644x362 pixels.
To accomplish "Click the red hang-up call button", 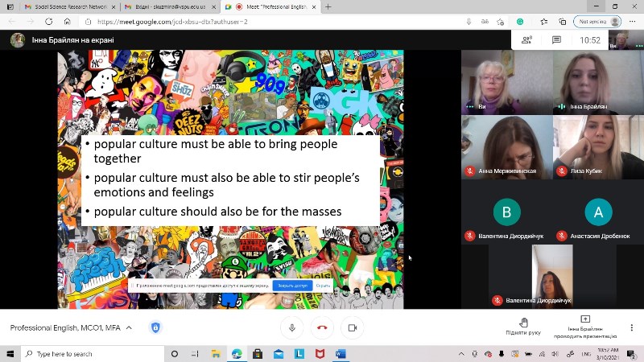I will point(322,327).
